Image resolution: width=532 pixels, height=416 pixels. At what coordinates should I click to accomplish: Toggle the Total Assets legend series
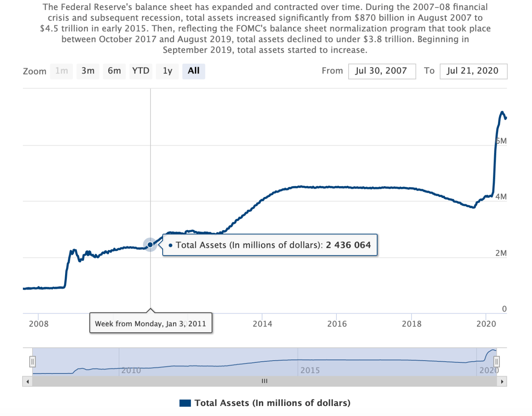point(272,403)
